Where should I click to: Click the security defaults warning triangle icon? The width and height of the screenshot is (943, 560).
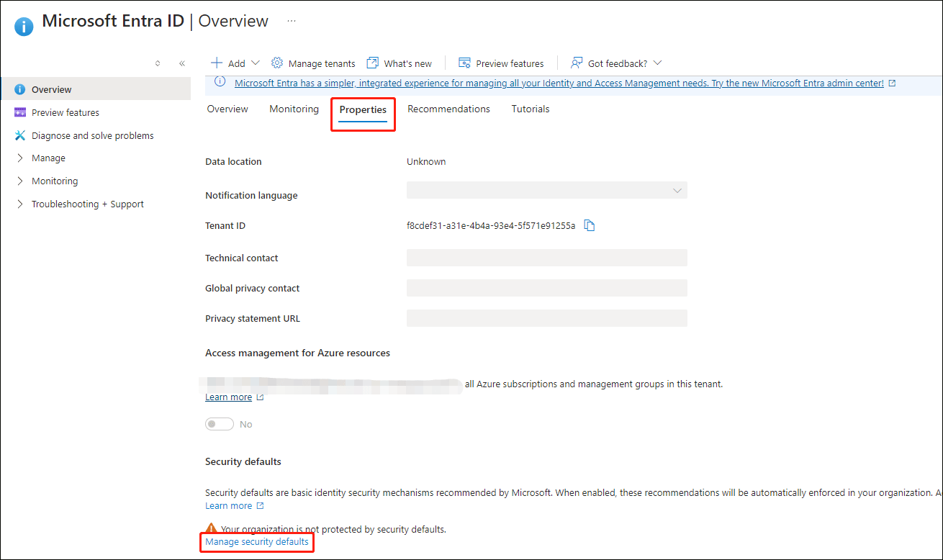(211, 528)
